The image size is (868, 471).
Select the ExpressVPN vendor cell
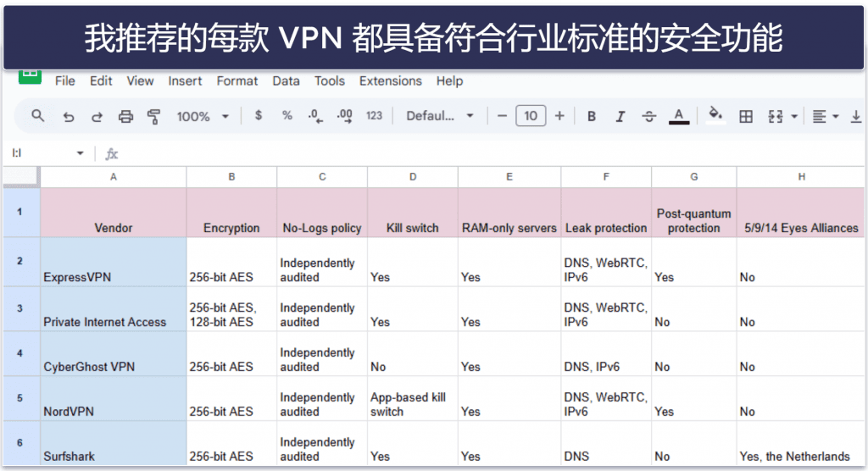[x=114, y=263]
